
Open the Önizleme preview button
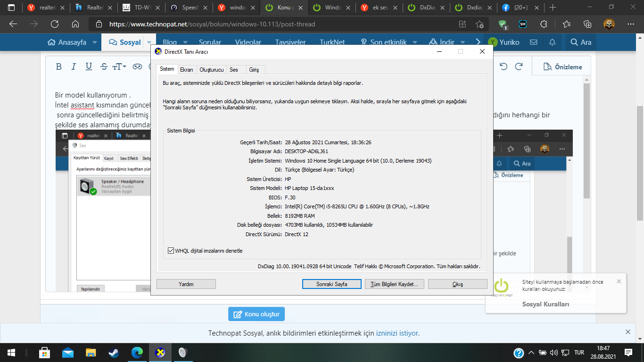(562, 67)
